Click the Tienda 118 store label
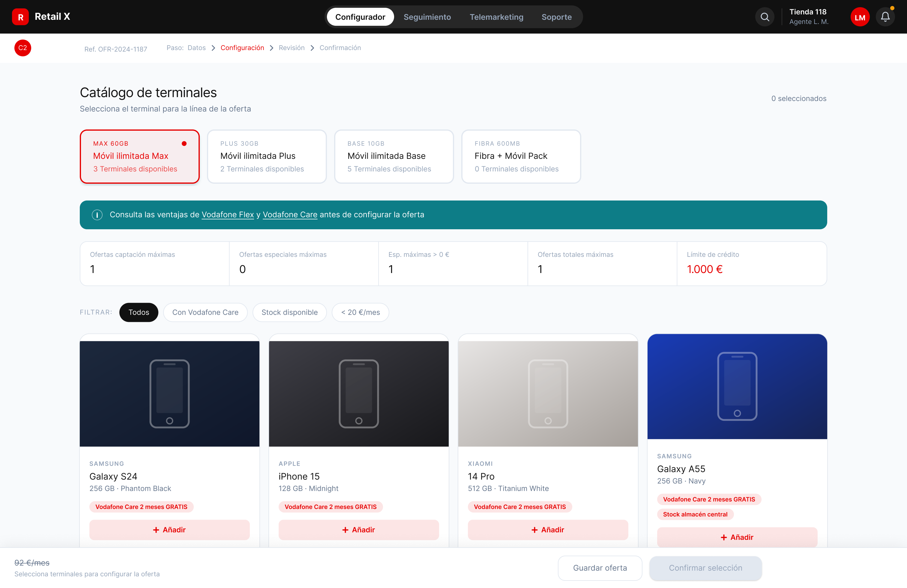 [x=807, y=12]
